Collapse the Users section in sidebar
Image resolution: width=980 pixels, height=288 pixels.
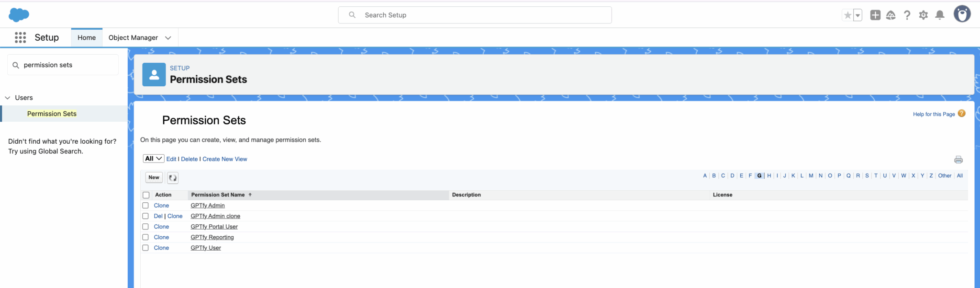[8, 98]
